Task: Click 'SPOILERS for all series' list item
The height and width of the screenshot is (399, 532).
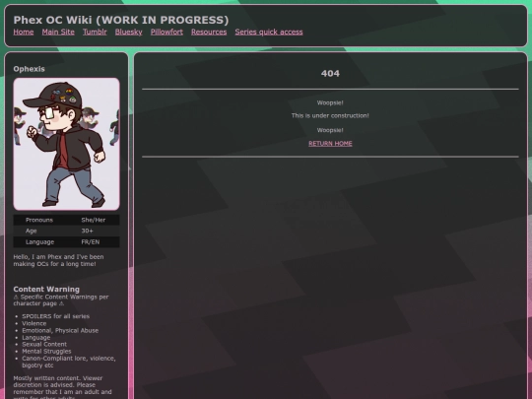Action: 55,316
